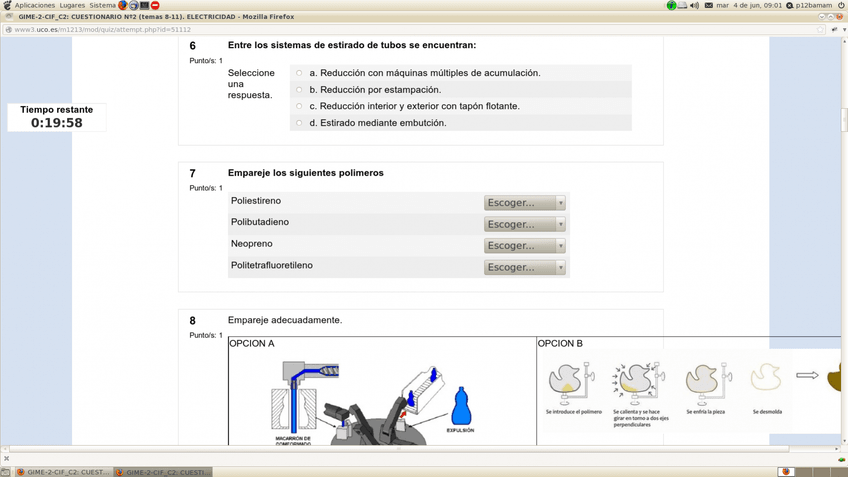Click the Polibutadieno label
This screenshot has width=848, height=477.
point(260,222)
